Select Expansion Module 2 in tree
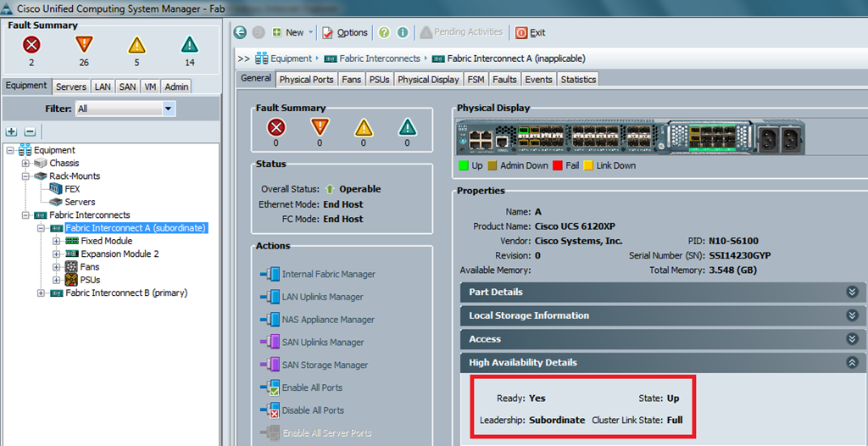 pos(120,254)
